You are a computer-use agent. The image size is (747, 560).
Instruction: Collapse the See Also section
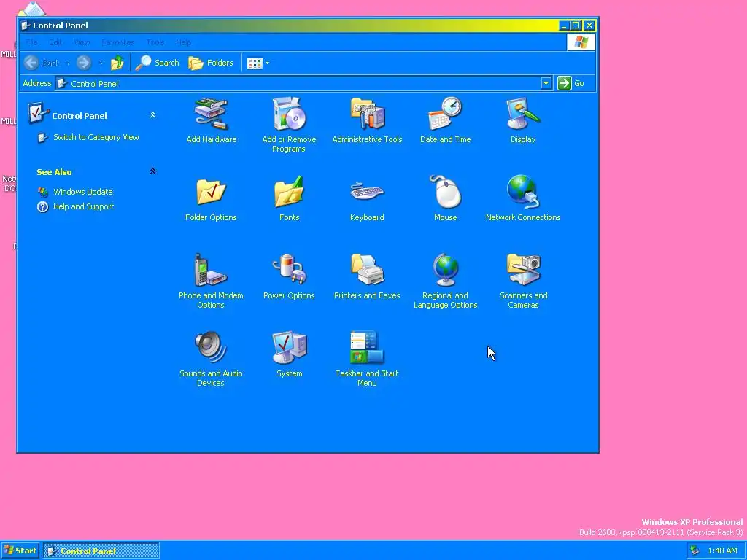152,171
